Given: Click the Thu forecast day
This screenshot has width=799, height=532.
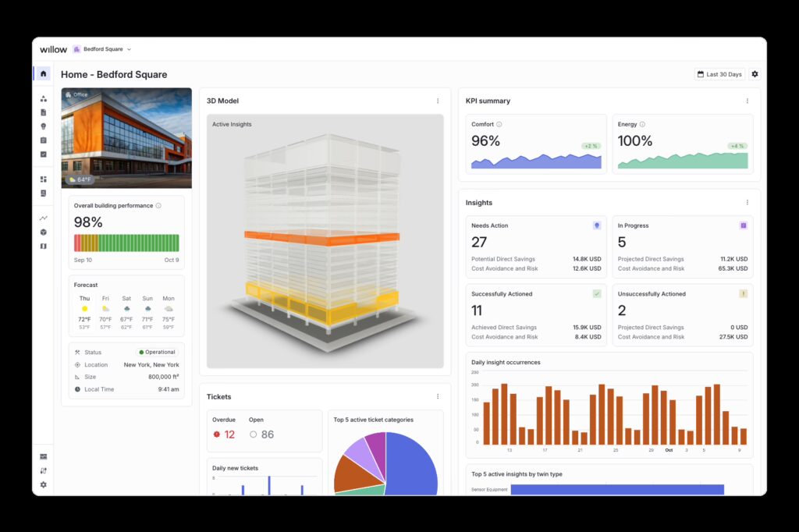Looking at the screenshot, I should 84,312.
